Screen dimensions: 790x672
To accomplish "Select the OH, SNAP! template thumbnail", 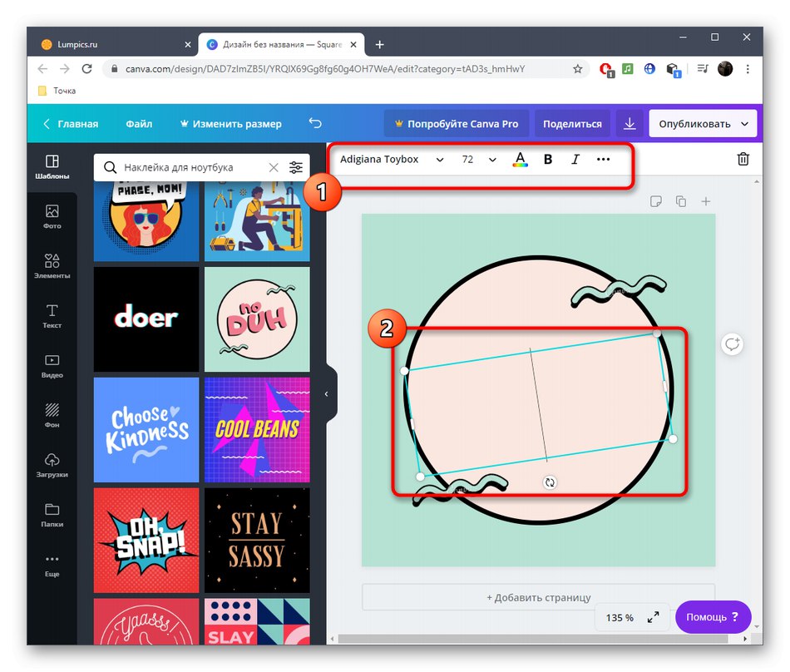I will pyautogui.click(x=146, y=541).
